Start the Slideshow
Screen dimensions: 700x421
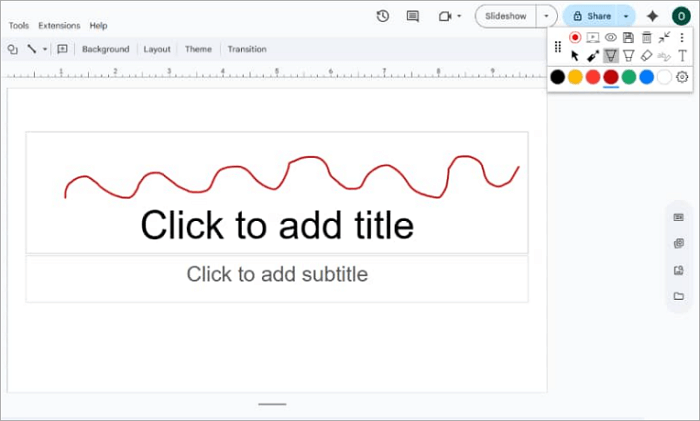point(506,16)
